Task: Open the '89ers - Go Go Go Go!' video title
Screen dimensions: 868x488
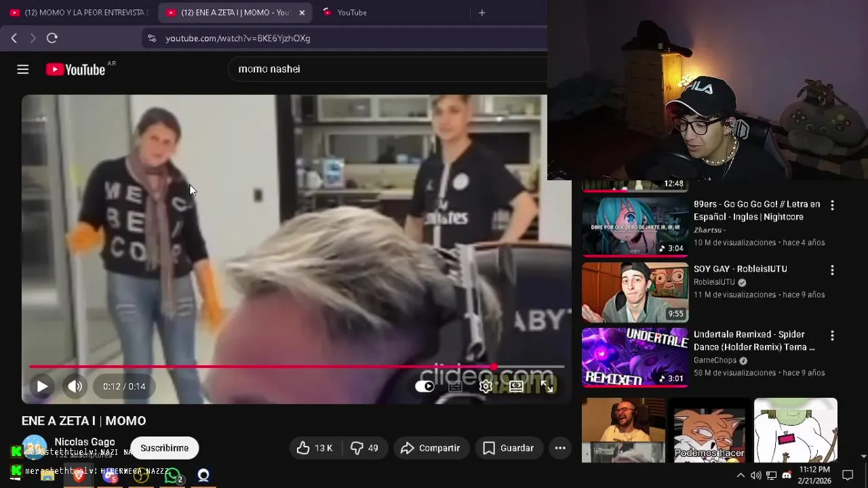Action: [x=757, y=210]
